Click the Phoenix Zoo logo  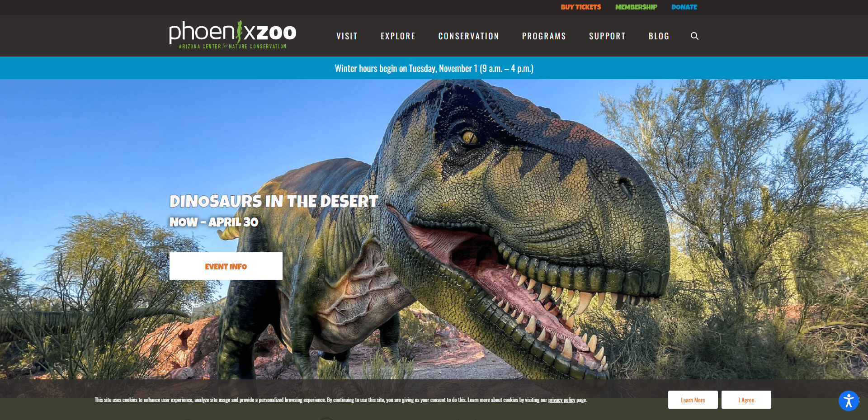point(233,35)
